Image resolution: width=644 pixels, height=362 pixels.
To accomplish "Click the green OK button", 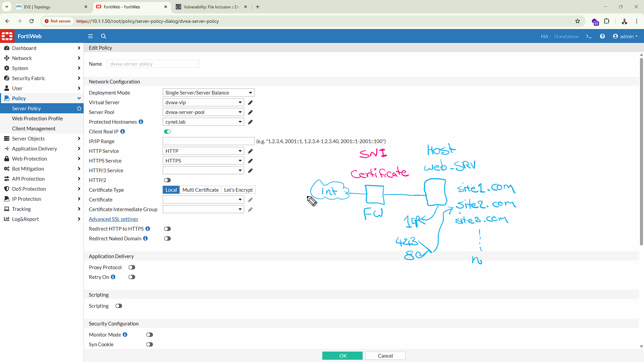I will tap(342, 356).
